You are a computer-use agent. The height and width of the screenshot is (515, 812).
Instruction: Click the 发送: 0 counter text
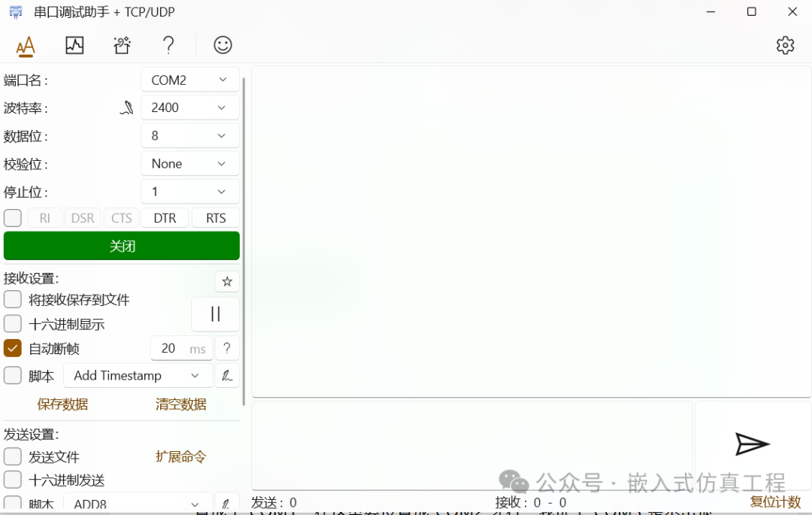click(x=274, y=502)
